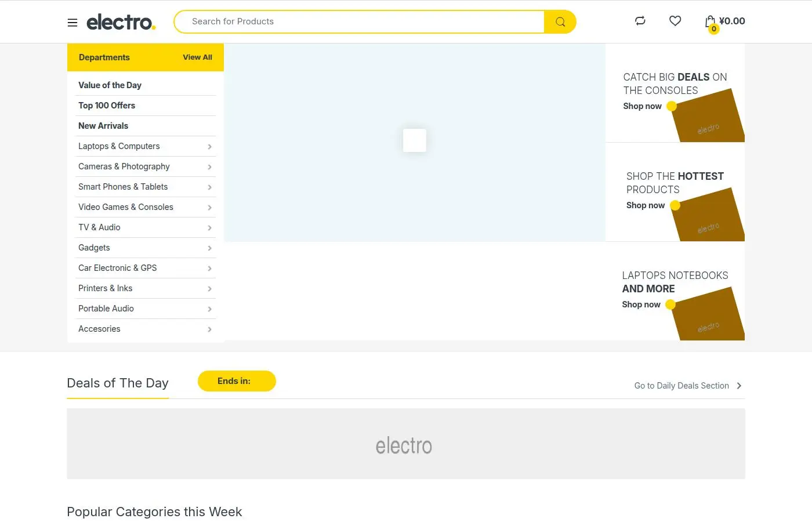The width and height of the screenshot is (812, 522).
Task: Focus the Search for Products field
Action: click(x=360, y=21)
